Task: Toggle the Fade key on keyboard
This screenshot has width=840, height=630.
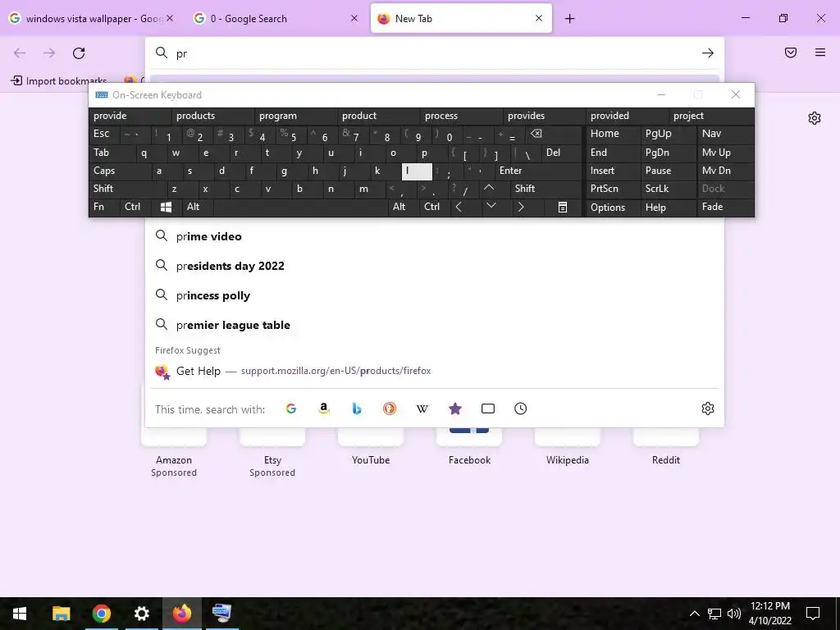Action: (725, 208)
